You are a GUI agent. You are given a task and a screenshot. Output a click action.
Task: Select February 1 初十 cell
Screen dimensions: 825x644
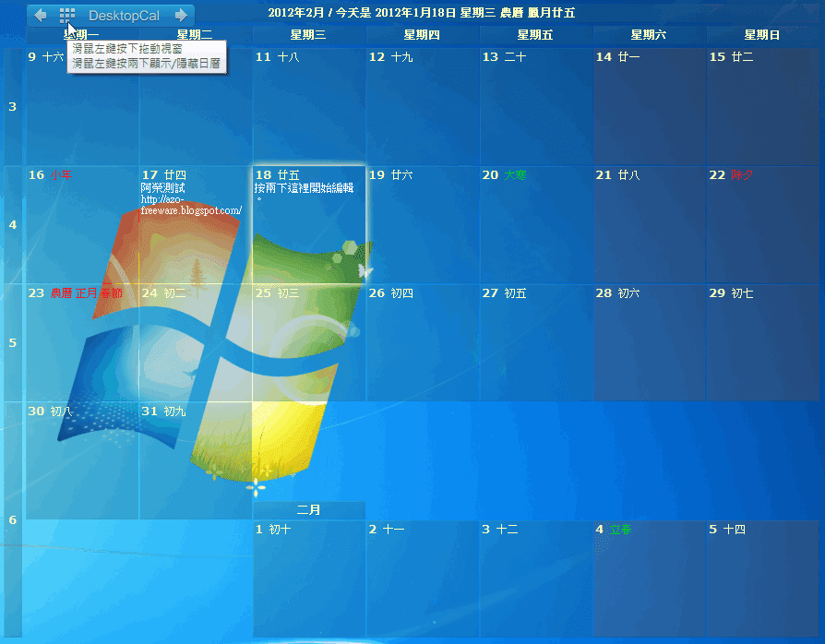coord(309,578)
